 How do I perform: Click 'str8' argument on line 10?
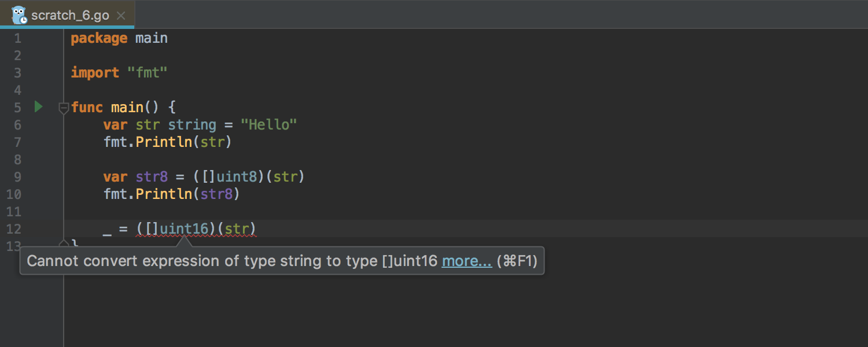pyautogui.click(x=216, y=194)
